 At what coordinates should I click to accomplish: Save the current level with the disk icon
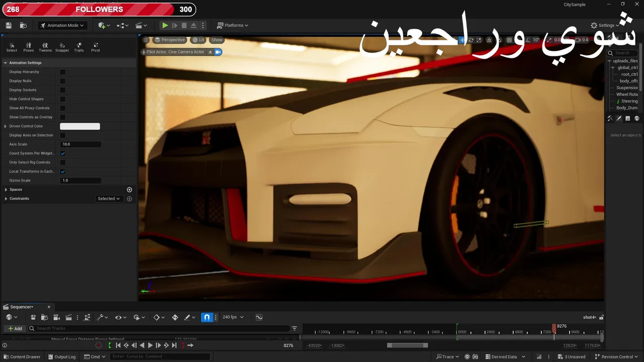pyautogui.click(x=9, y=25)
